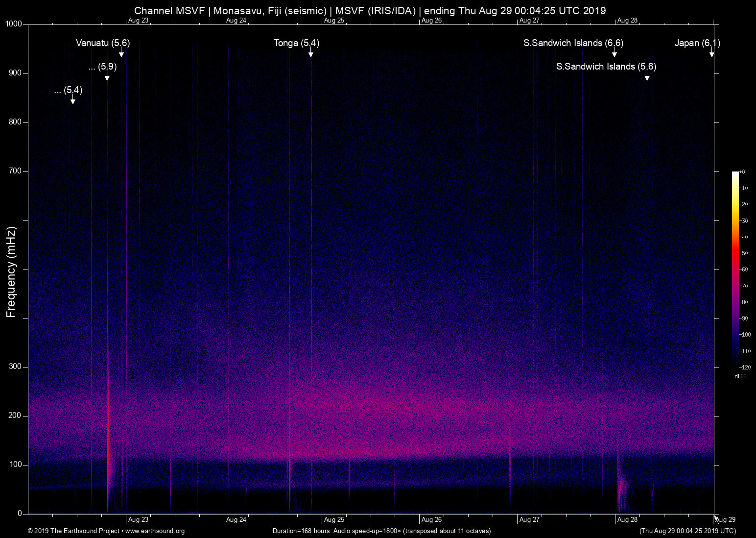Click the 300 frequency axis label

[16, 367]
